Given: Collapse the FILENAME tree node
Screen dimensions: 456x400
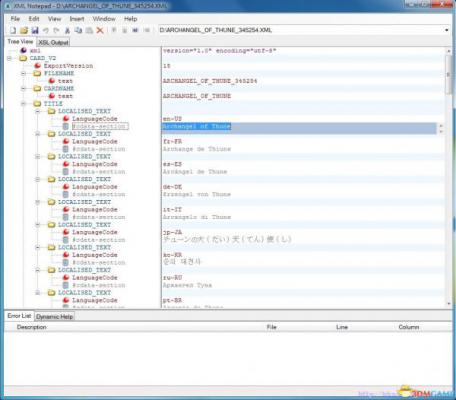Looking at the screenshot, I should click(24, 73).
